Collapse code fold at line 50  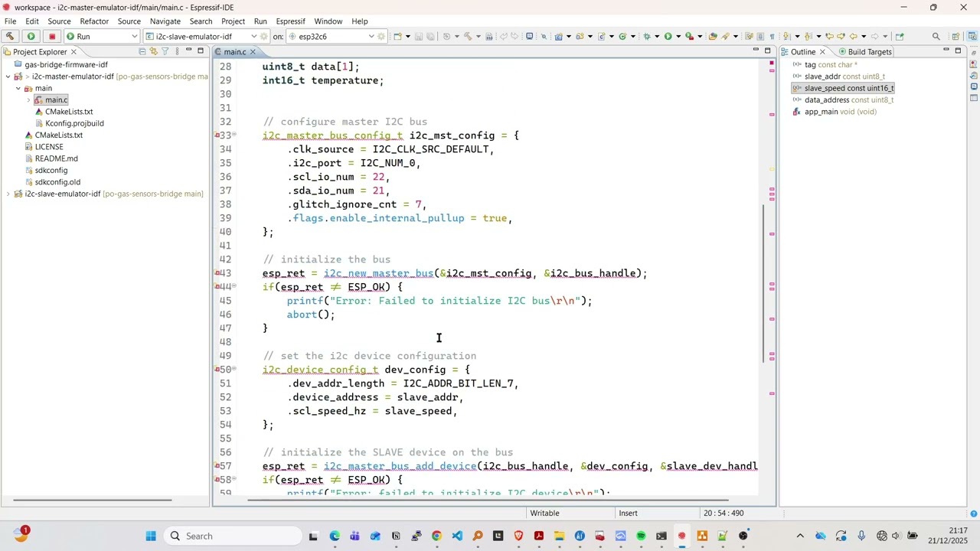pyautogui.click(x=234, y=370)
